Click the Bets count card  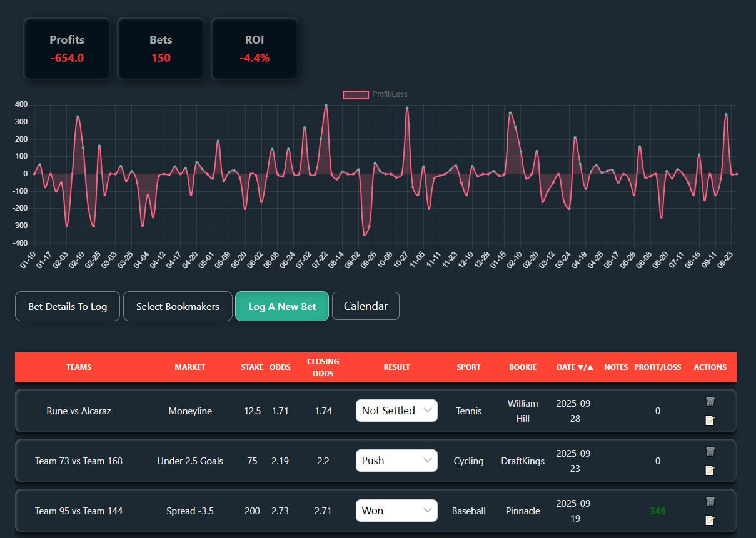161,49
